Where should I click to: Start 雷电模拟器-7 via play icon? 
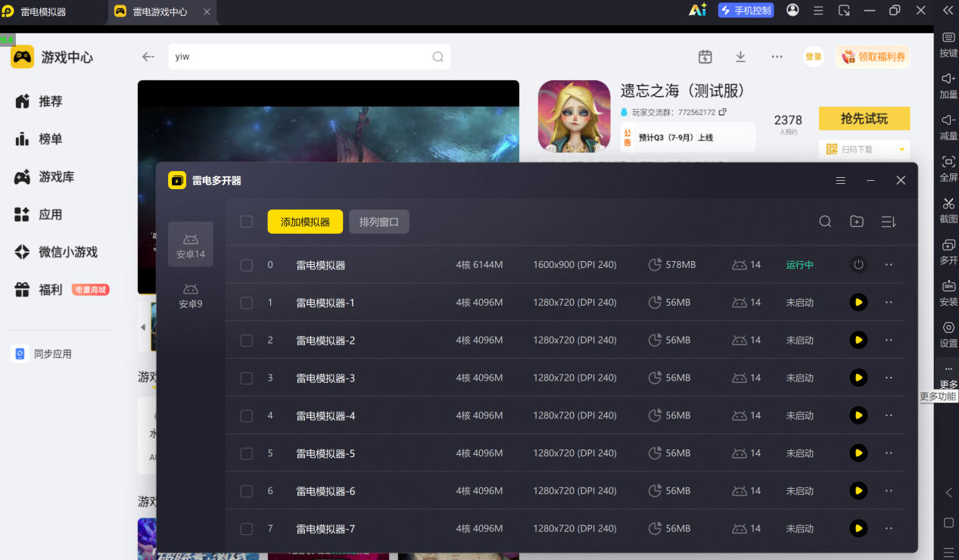[x=858, y=528]
